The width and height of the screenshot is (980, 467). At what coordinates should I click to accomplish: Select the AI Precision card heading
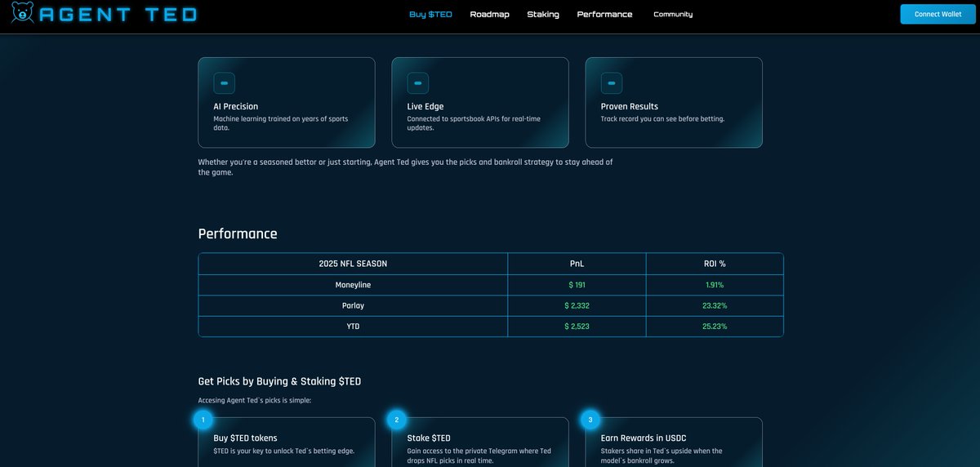tap(235, 106)
